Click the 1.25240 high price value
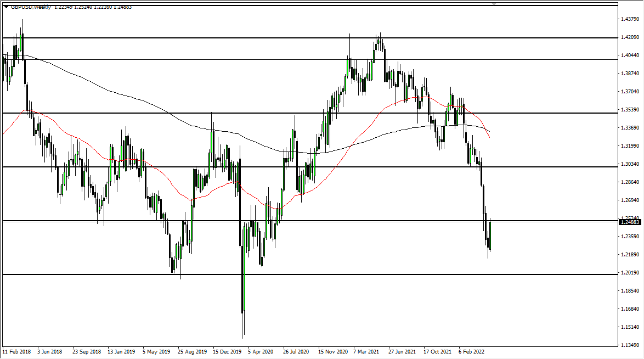This screenshot has height=359, width=644. point(82,8)
